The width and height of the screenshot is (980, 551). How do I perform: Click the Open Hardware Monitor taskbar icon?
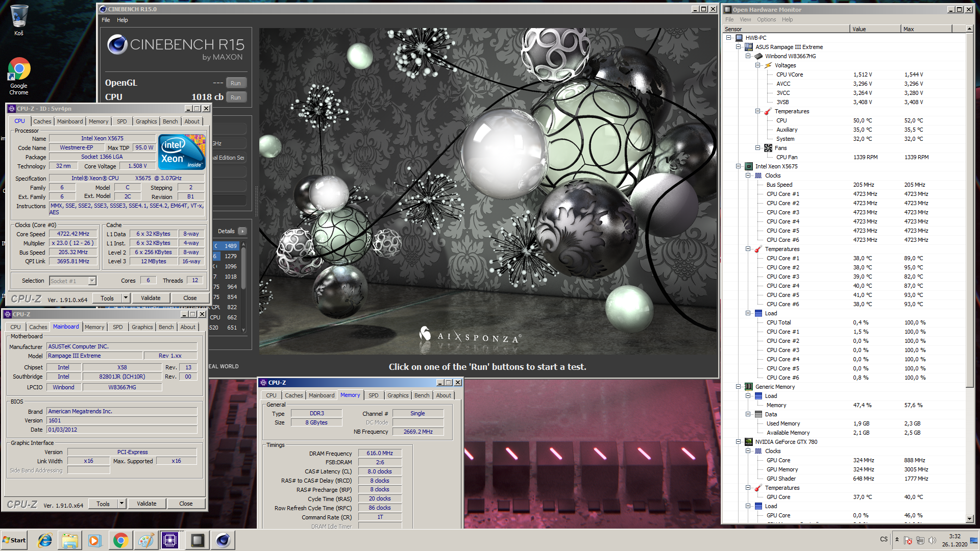(x=198, y=540)
